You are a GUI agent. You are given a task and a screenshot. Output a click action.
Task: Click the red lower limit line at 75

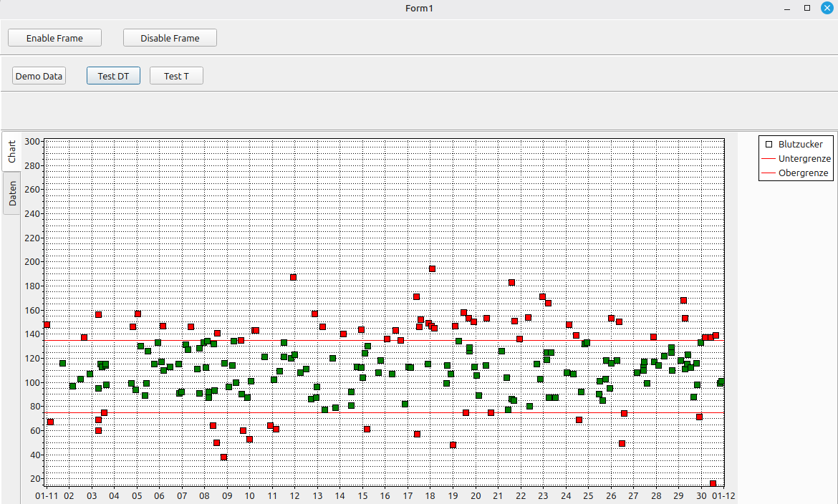[x=322, y=413]
